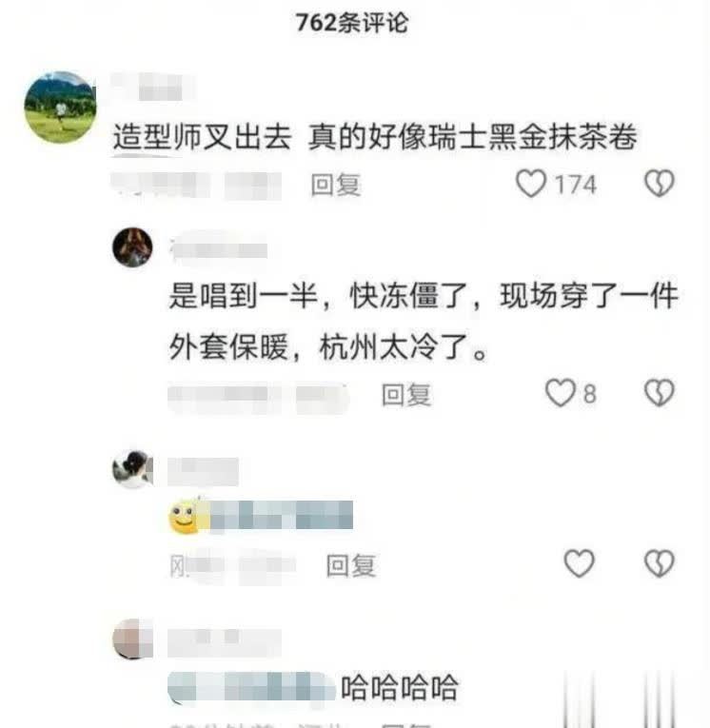Image resolution: width=710 pixels, height=728 pixels.
Task: Like the 杭州太冷了 reply
Action: pos(560,393)
